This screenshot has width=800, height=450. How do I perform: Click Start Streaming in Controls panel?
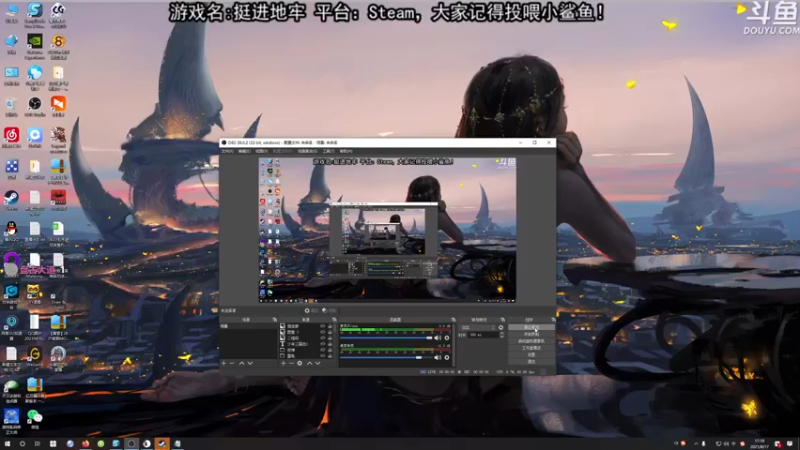(531, 327)
